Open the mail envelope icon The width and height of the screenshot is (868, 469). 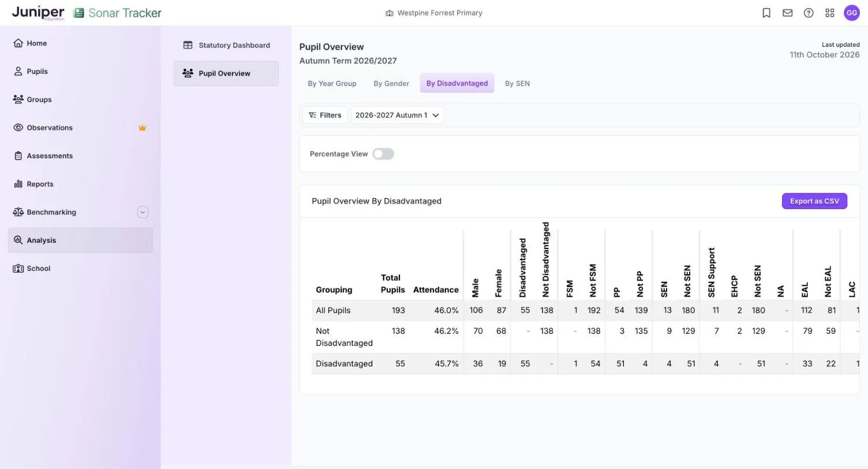click(788, 13)
